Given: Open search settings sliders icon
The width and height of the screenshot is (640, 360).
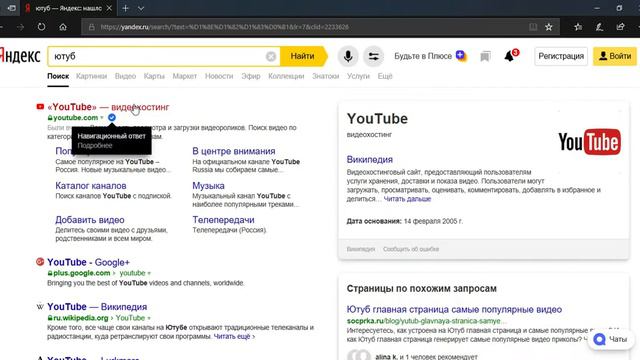Looking at the screenshot, I should 373,56.
